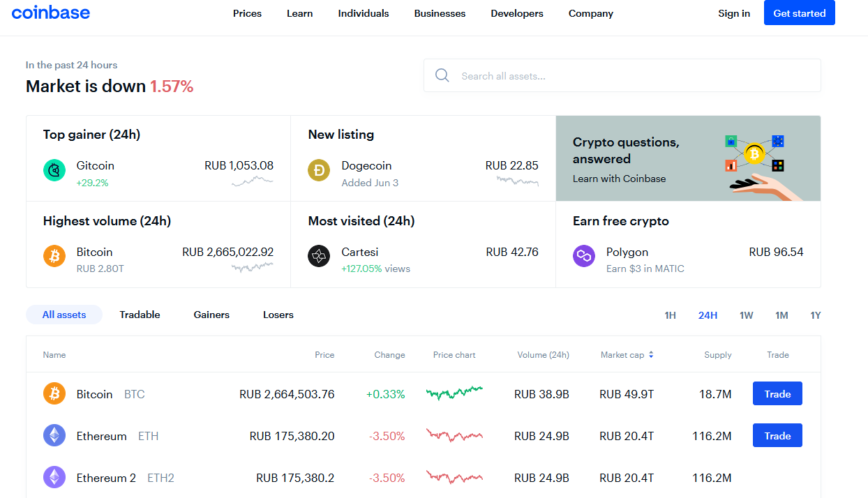Select the Gainers filter
The height and width of the screenshot is (498, 868).
(x=211, y=315)
